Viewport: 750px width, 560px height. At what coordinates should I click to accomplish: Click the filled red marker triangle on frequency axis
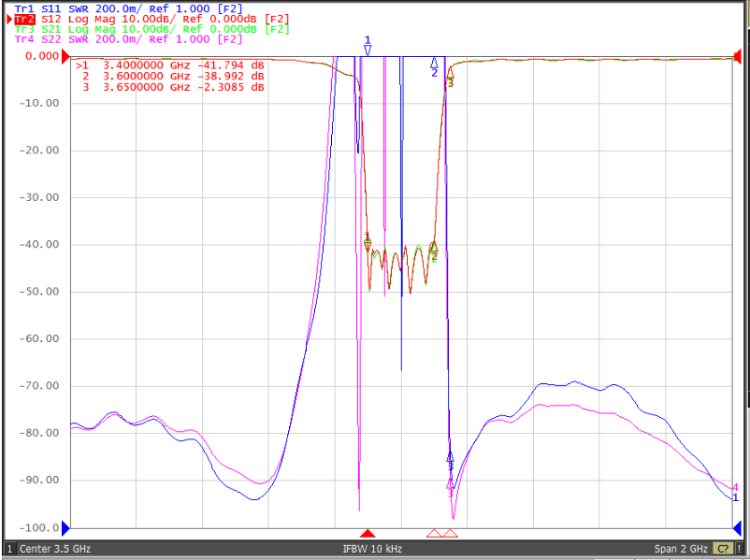(368, 533)
